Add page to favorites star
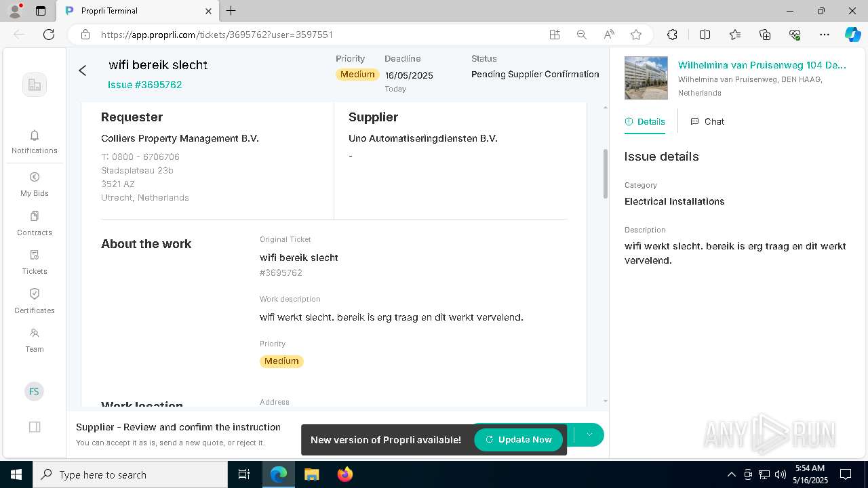The image size is (868, 488). click(x=636, y=35)
